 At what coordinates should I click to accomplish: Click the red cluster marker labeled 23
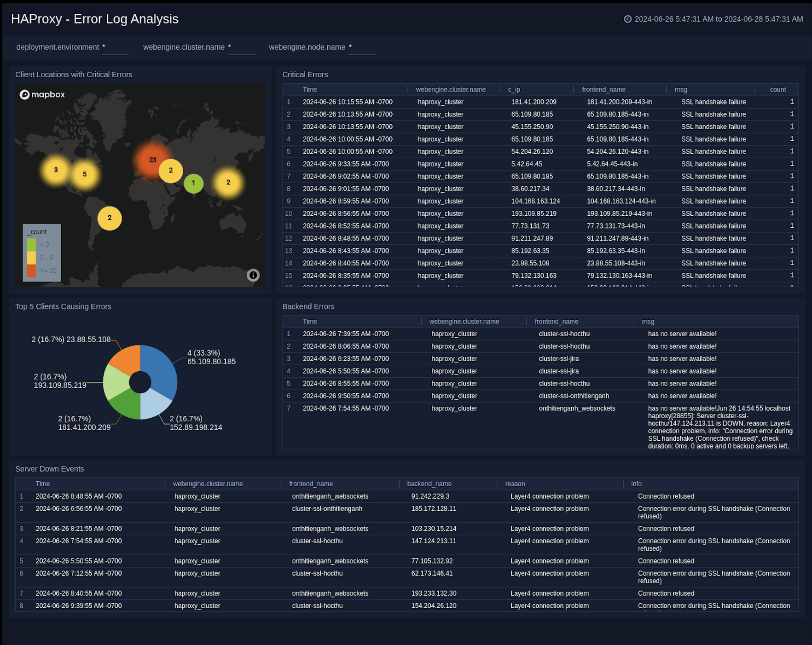coord(152,160)
